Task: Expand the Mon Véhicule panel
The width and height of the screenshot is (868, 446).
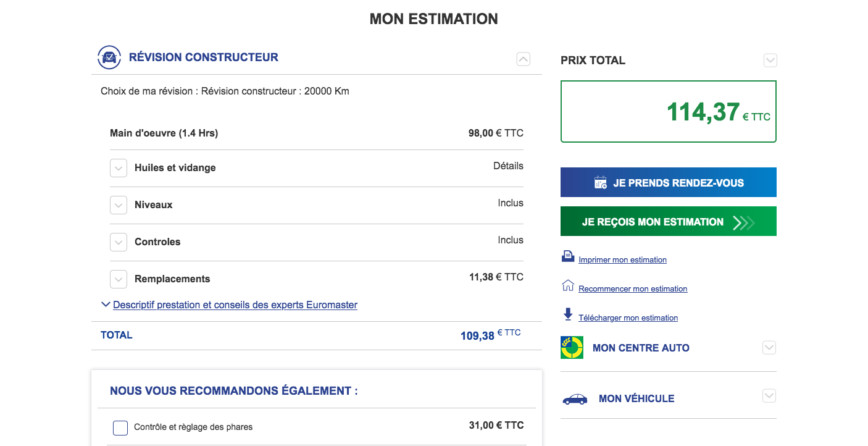Action: coord(769,396)
